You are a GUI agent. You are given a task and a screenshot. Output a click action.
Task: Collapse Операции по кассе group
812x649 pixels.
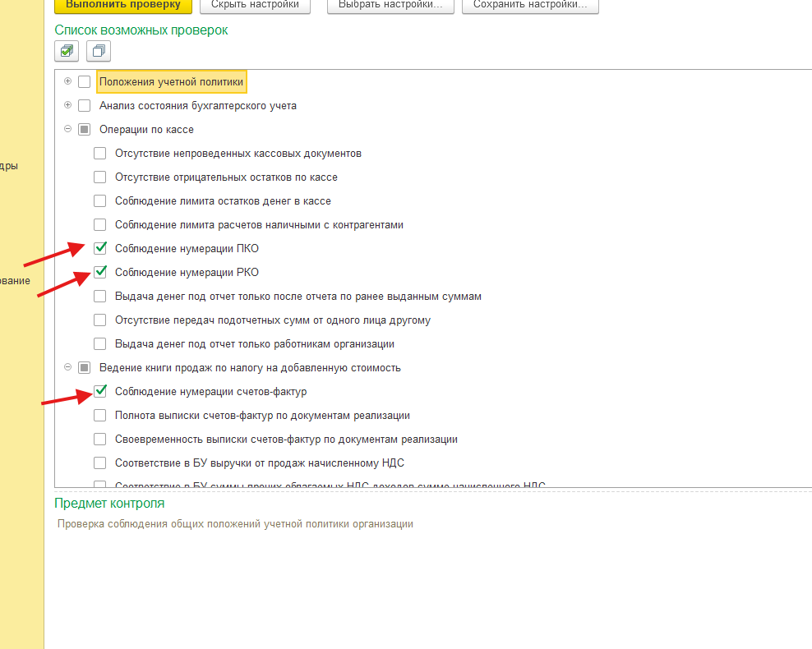68,129
